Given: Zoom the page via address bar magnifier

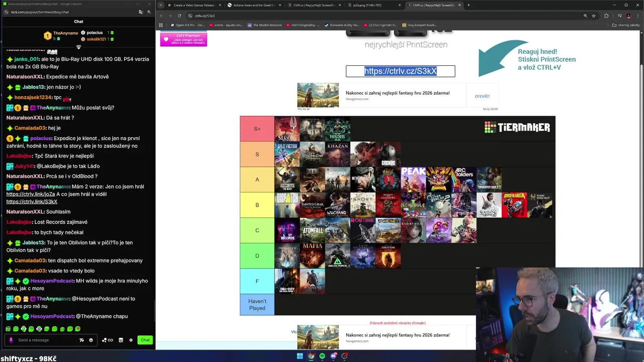Looking at the screenshot, I should pos(585,16).
